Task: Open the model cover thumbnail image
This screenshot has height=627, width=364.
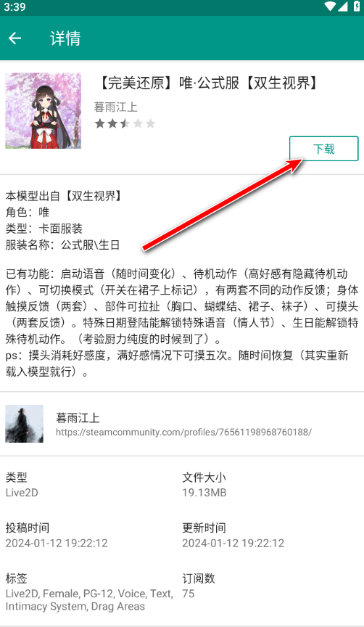Action: click(44, 110)
